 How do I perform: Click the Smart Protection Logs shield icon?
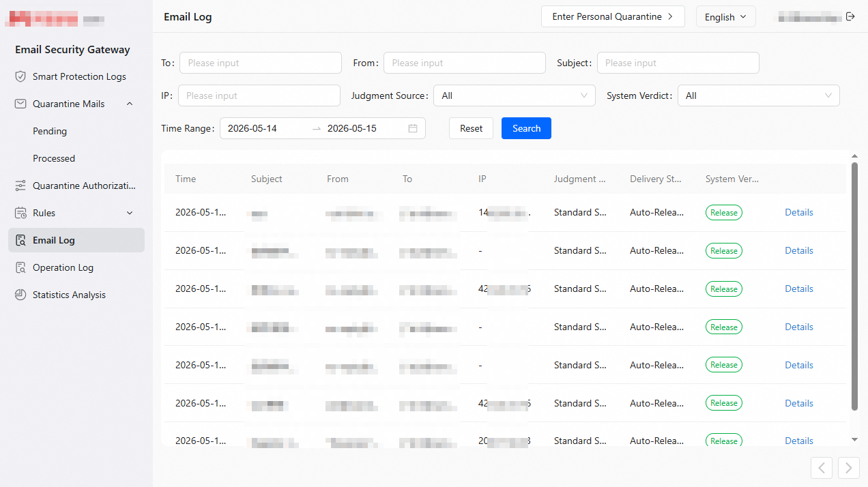click(x=20, y=76)
